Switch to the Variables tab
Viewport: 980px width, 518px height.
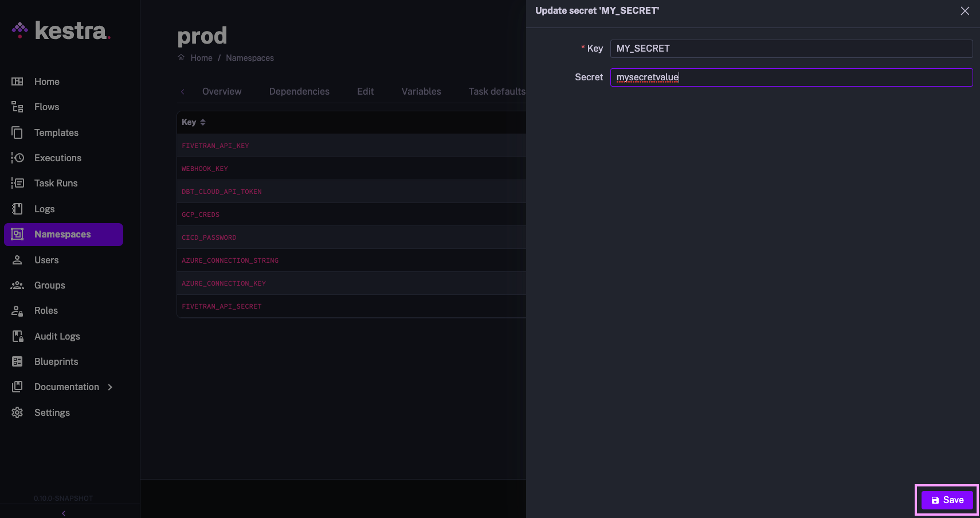(421, 91)
